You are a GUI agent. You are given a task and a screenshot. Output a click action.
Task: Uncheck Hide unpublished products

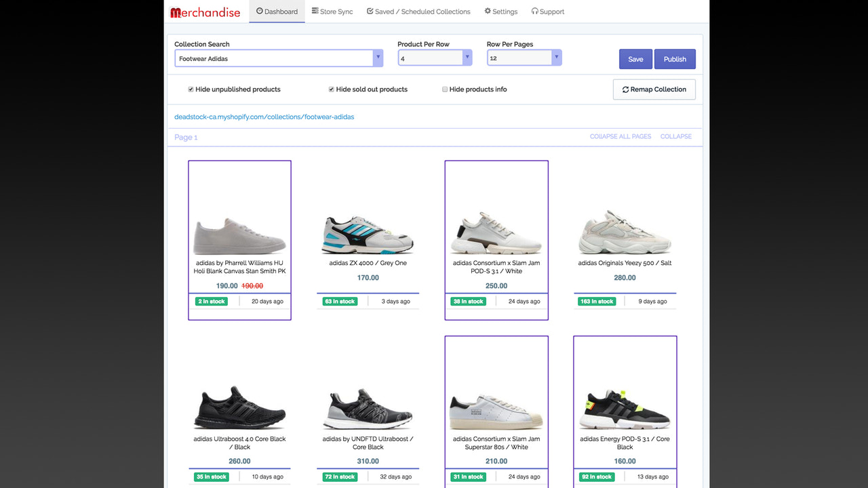pos(191,89)
